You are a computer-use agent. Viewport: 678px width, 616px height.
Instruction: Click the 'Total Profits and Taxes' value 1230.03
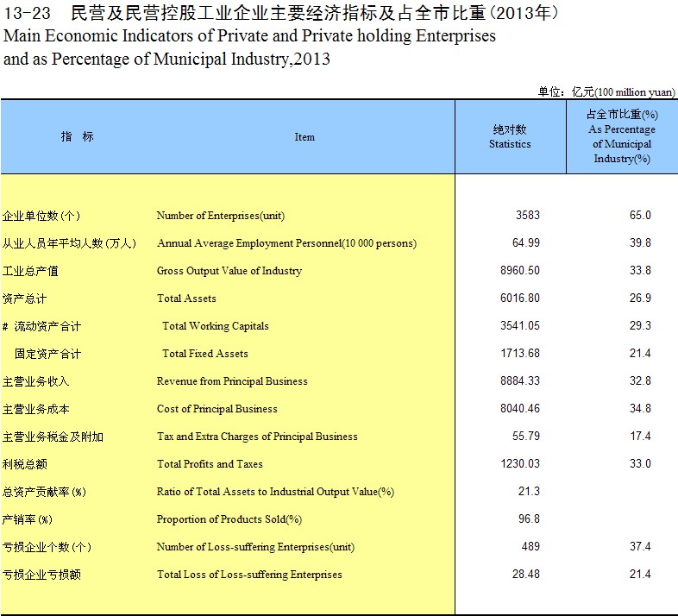(519, 464)
